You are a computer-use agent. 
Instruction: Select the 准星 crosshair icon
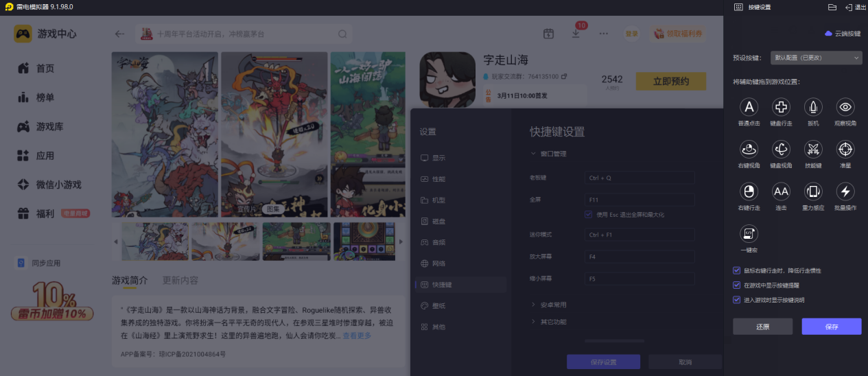(x=845, y=149)
